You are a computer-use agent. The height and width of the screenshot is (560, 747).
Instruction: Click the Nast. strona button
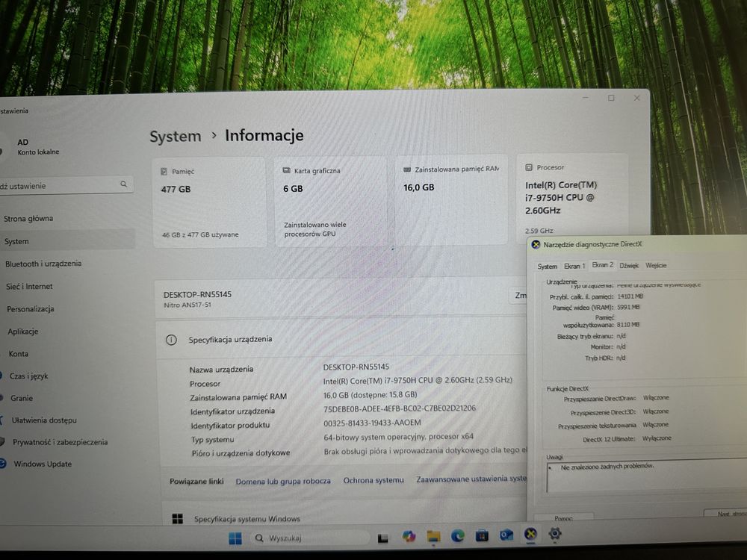[727, 514]
